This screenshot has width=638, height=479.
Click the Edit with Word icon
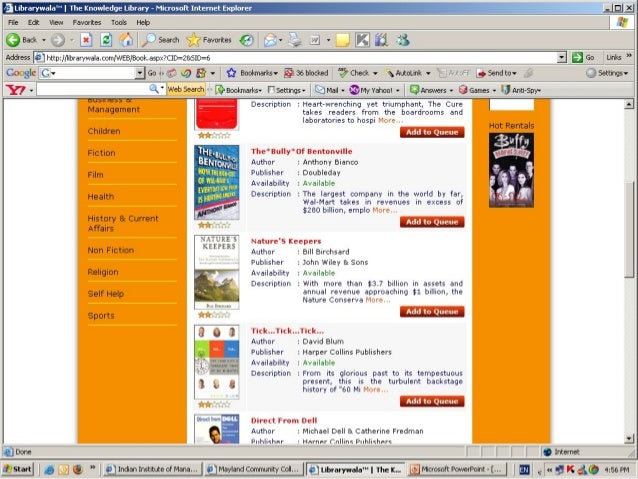315,40
